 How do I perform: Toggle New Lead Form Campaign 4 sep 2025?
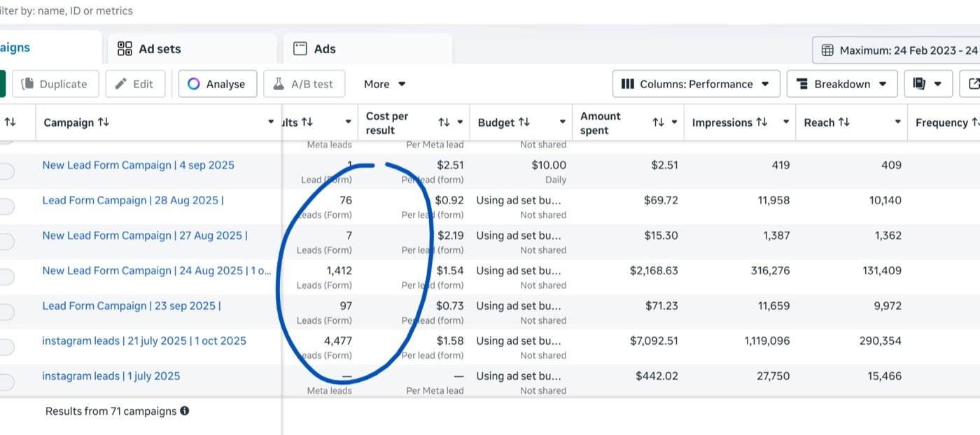coord(6,171)
